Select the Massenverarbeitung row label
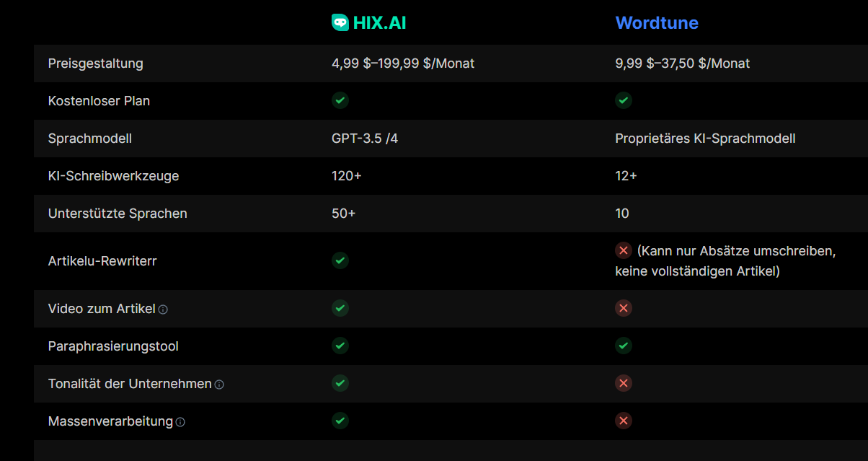Screen dimensions: 868x461 click(110, 421)
